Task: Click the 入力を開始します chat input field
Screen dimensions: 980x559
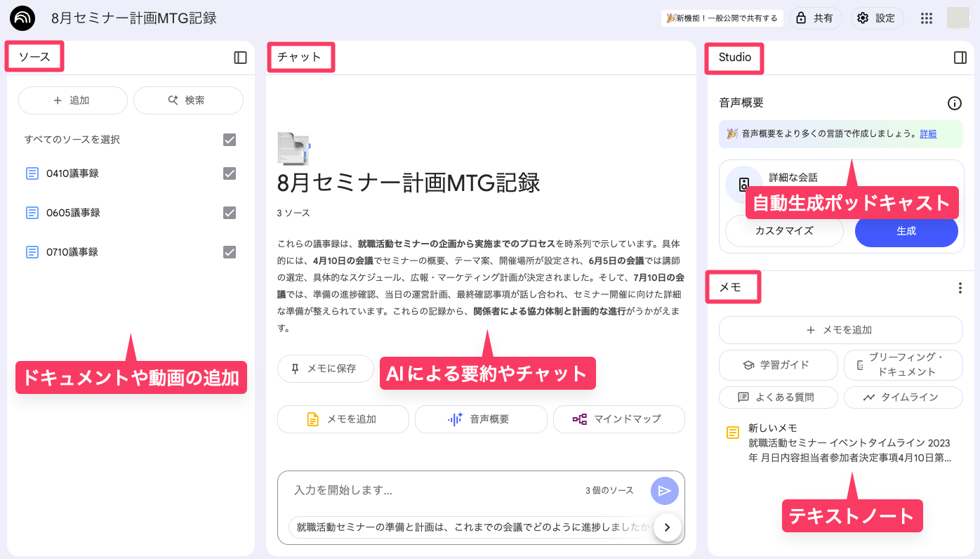Action: tap(435, 490)
